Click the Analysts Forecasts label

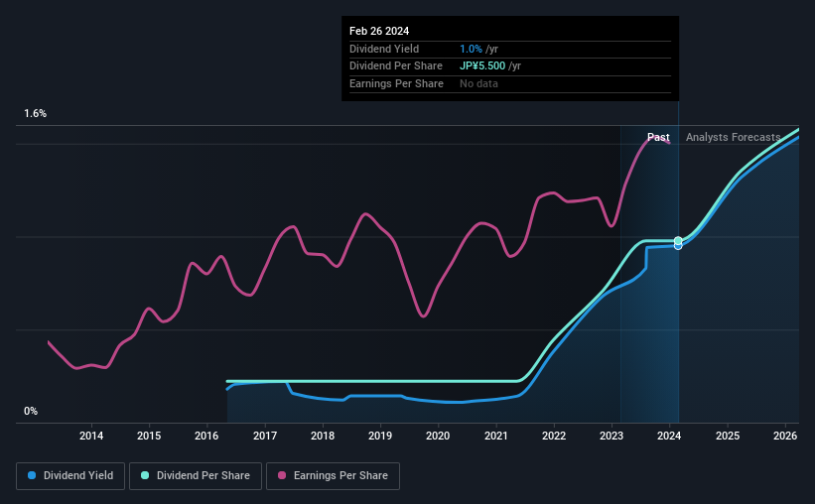(733, 137)
